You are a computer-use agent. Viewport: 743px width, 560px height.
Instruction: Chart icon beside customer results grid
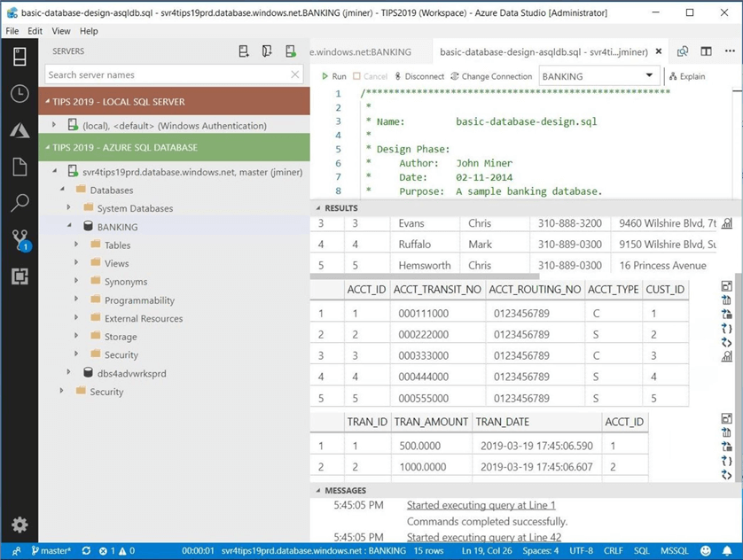click(x=726, y=223)
